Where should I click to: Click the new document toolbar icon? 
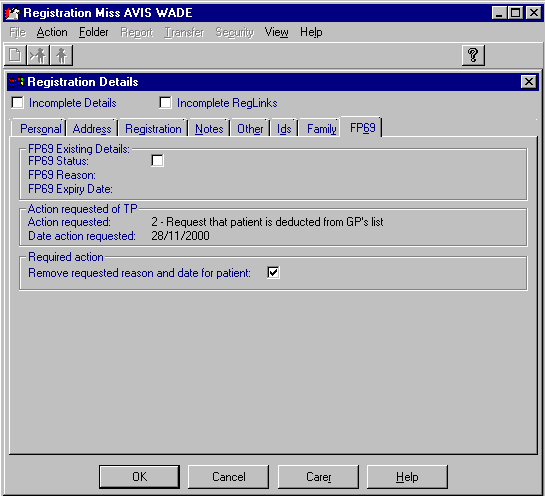tap(15, 55)
